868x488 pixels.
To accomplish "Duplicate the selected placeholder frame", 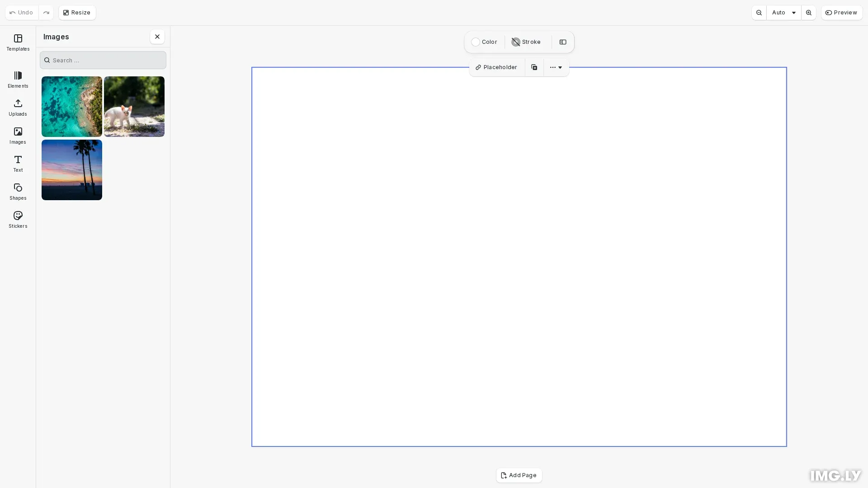I will click(x=534, y=67).
